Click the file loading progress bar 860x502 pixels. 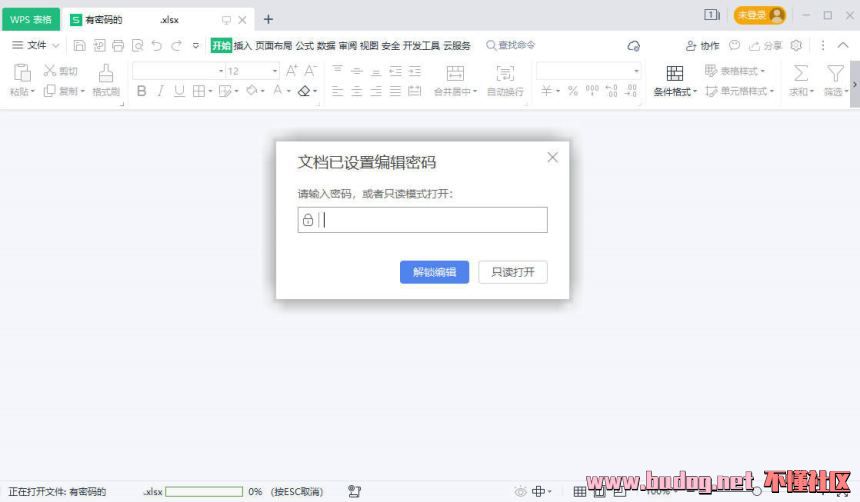tap(204, 492)
